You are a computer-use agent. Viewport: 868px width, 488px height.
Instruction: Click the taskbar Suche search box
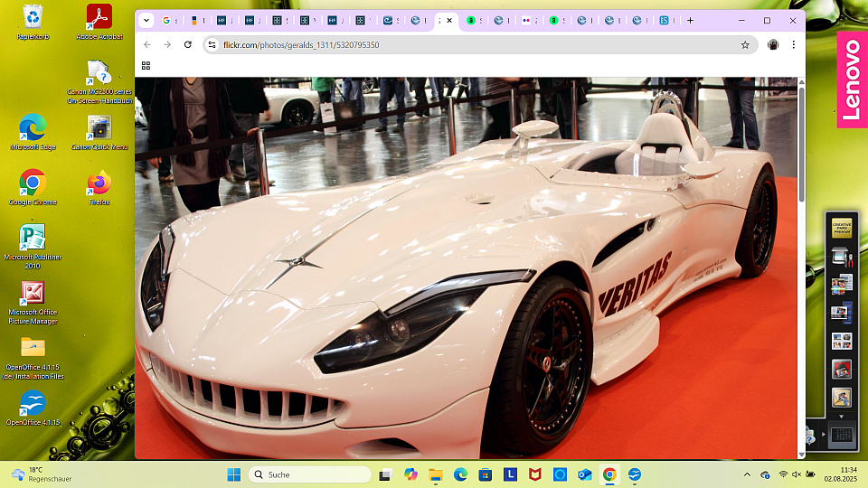coord(310,474)
